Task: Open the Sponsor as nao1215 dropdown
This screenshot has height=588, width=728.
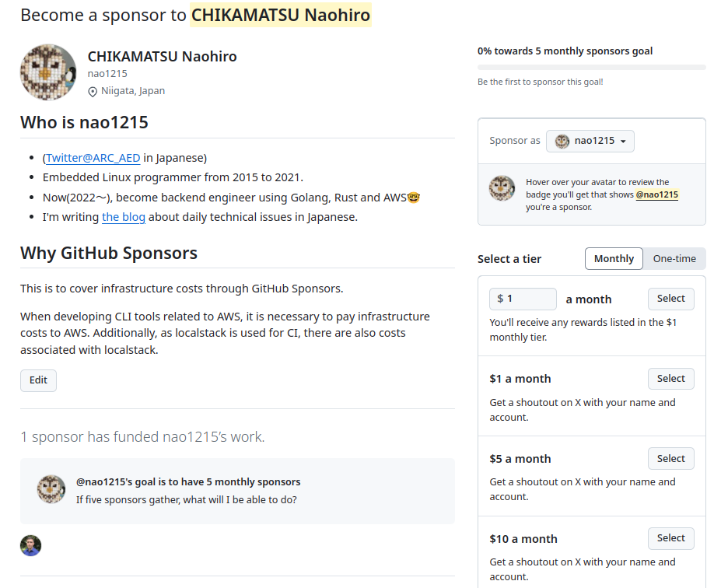Action: pyautogui.click(x=590, y=141)
